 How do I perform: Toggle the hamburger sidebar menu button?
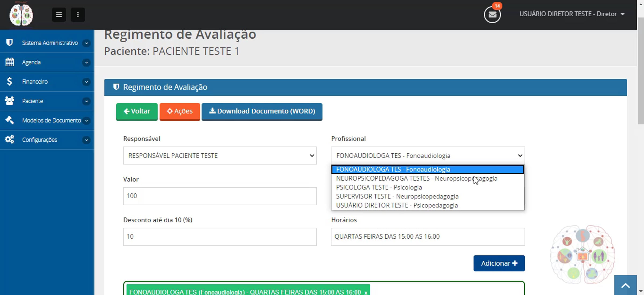[59, 15]
